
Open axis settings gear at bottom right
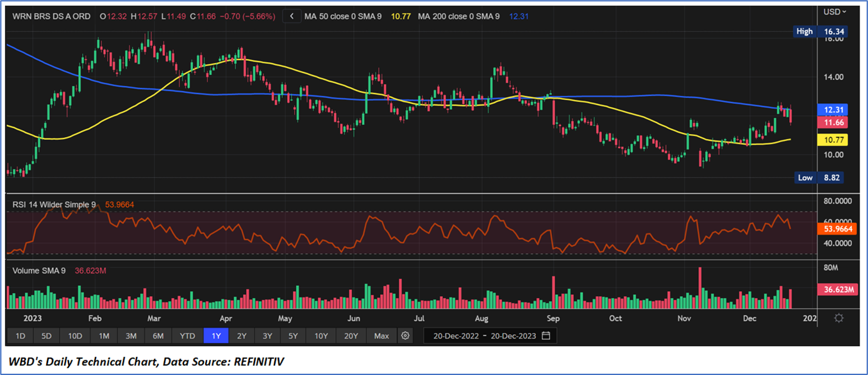(x=839, y=318)
